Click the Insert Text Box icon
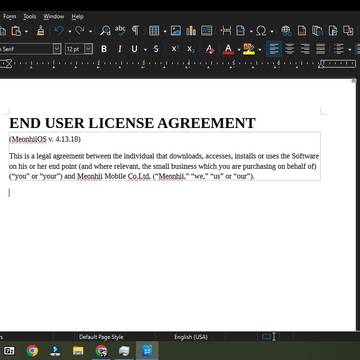The width and height of the screenshot is (360, 360). pos(207,31)
